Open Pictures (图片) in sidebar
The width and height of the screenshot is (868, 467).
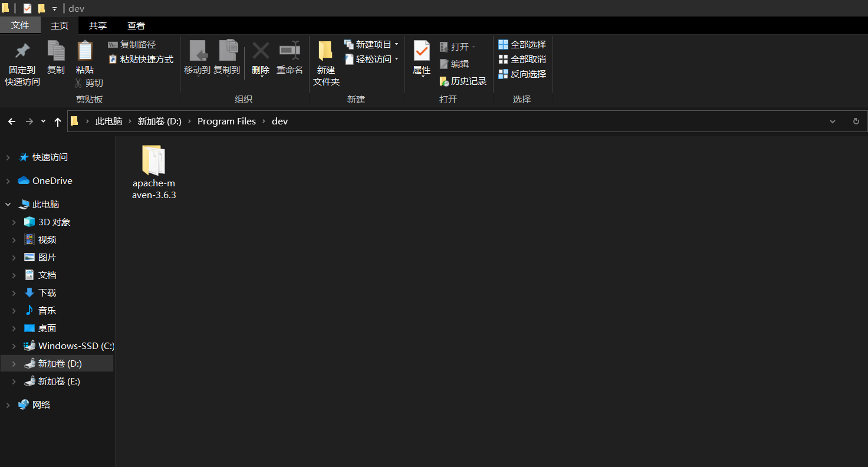click(x=47, y=258)
